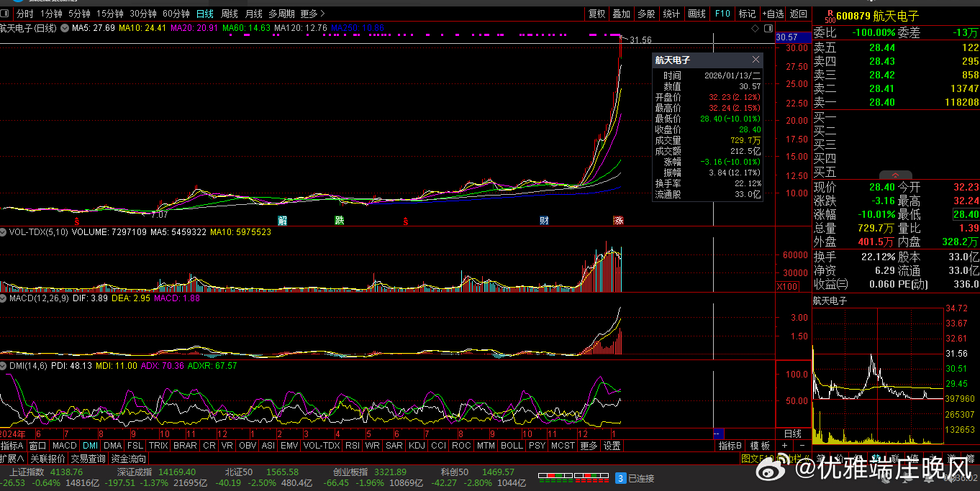
Task: Click the 跌 marker below the candlesticks
Action: (x=338, y=220)
